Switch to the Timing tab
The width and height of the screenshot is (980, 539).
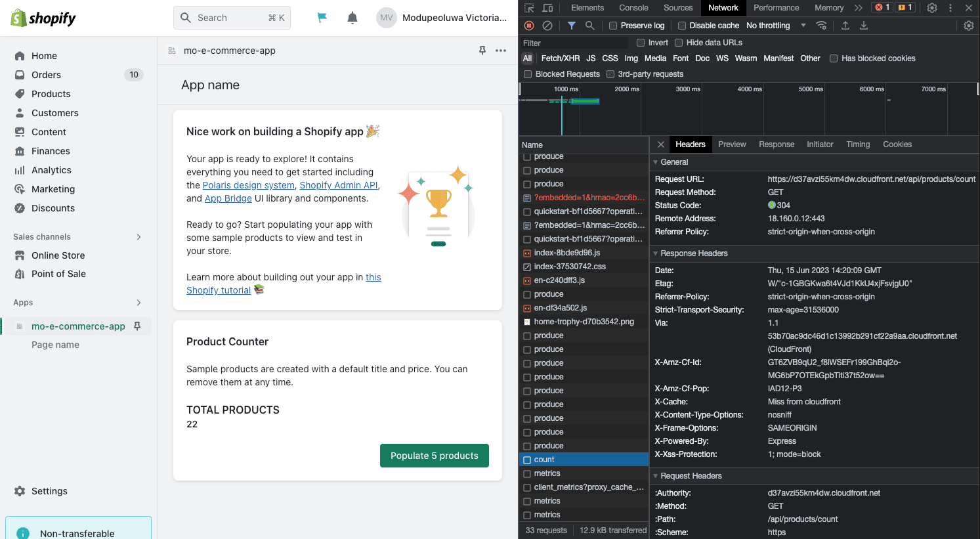click(x=858, y=144)
